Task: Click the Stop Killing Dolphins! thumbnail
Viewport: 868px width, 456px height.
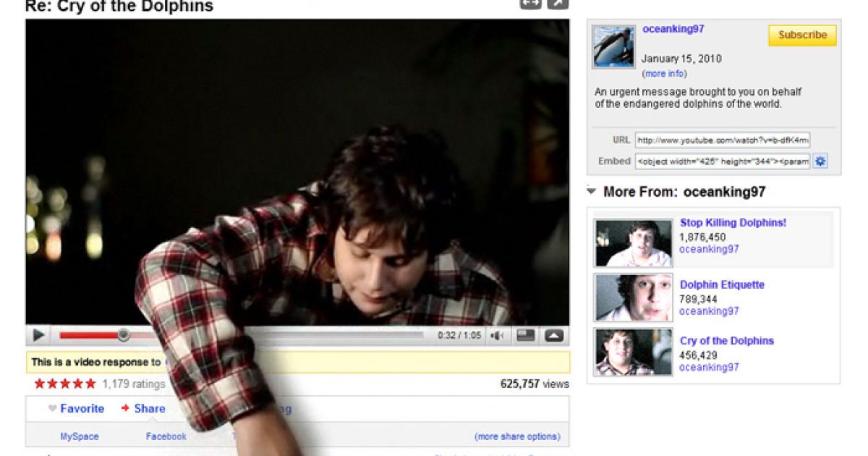Action: pyautogui.click(x=634, y=243)
